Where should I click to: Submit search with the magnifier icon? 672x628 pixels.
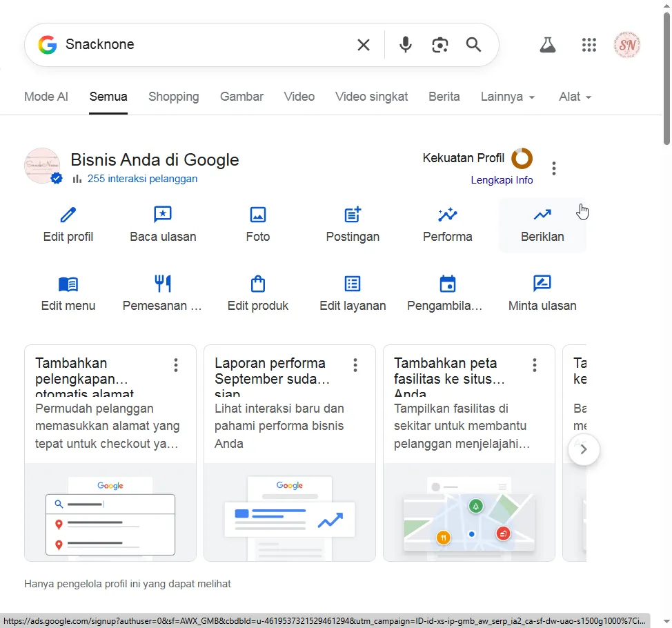[473, 45]
